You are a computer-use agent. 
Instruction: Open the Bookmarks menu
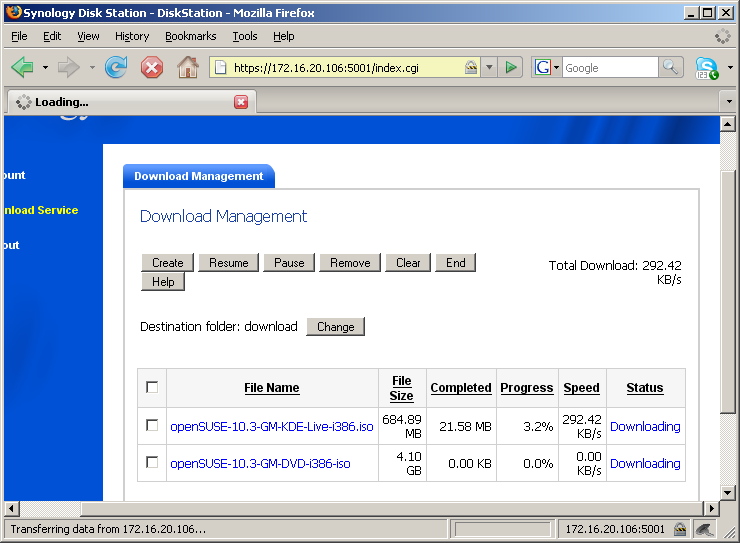(x=191, y=36)
